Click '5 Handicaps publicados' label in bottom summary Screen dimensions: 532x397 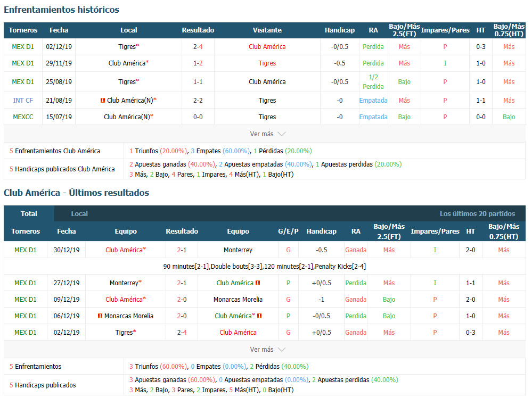click(x=43, y=385)
